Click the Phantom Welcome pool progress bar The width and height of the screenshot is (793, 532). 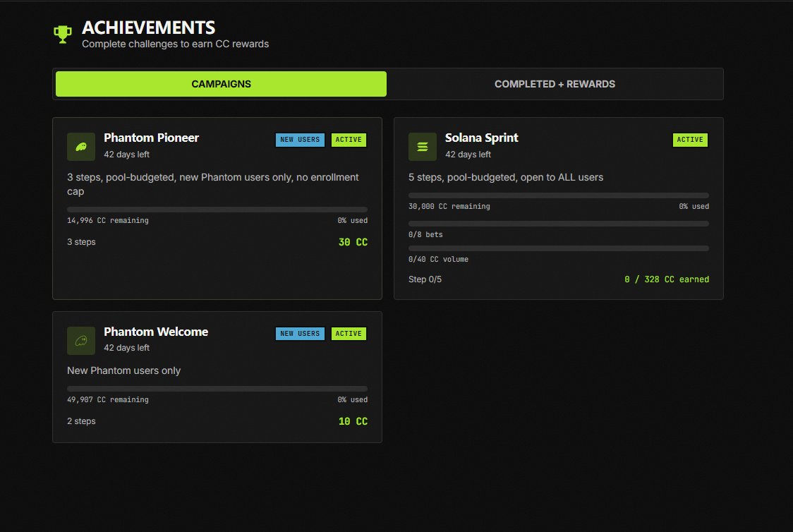point(217,389)
